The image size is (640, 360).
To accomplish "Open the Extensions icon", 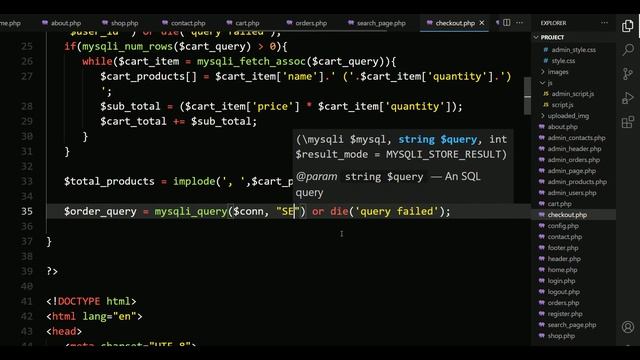I will click(x=628, y=122).
